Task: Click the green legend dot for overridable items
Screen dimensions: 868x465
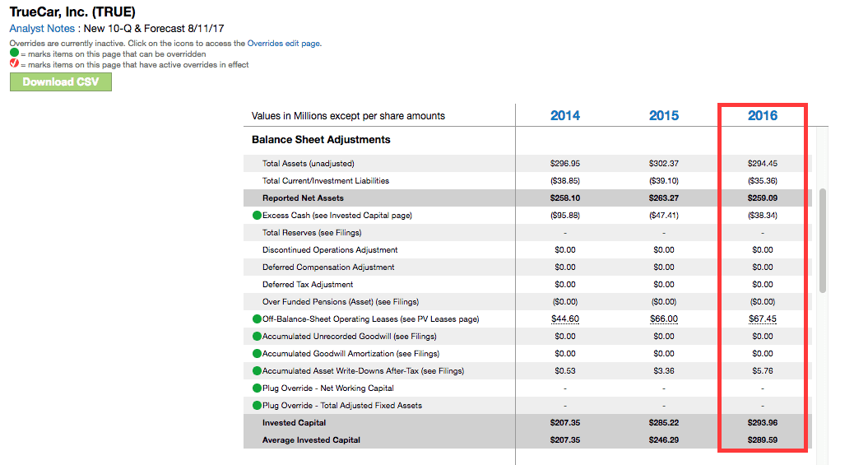Action: [x=14, y=53]
